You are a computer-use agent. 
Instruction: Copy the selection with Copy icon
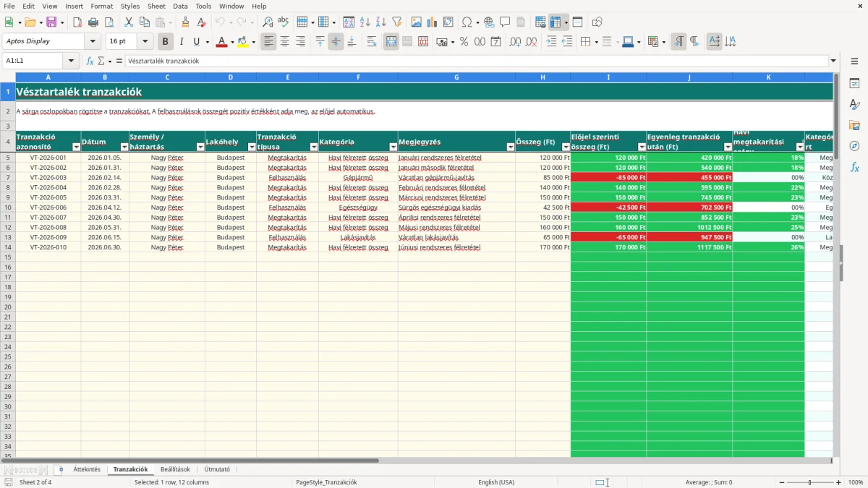(x=144, y=22)
